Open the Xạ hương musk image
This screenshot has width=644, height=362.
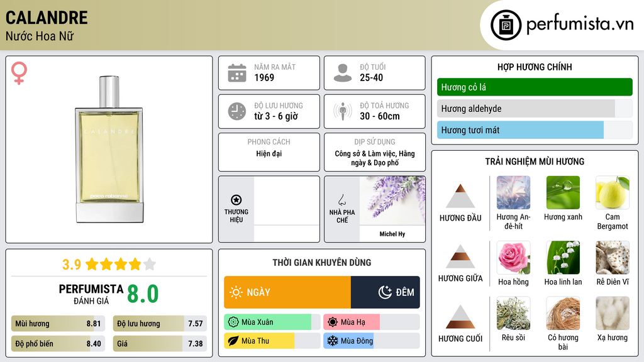tap(613, 313)
